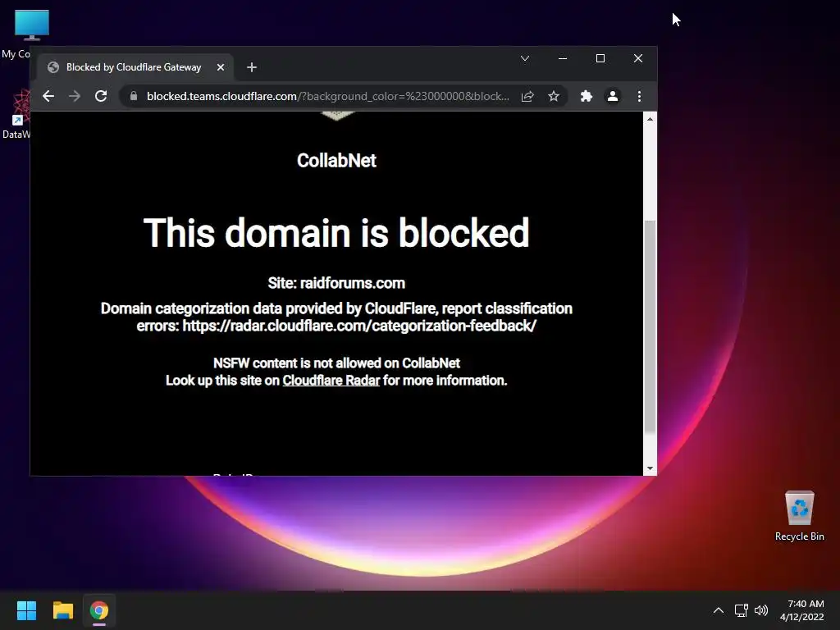Close the Chrome window
The height and width of the screenshot is (630, 840).
point(638,58)
